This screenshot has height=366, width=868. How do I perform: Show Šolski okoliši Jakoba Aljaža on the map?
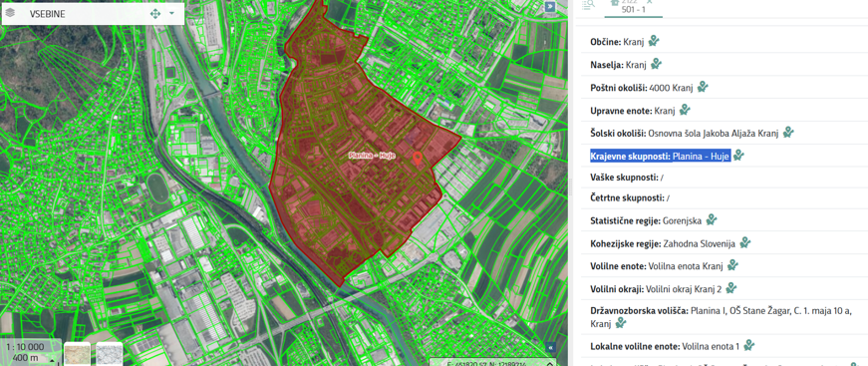[x=788, y=133]
